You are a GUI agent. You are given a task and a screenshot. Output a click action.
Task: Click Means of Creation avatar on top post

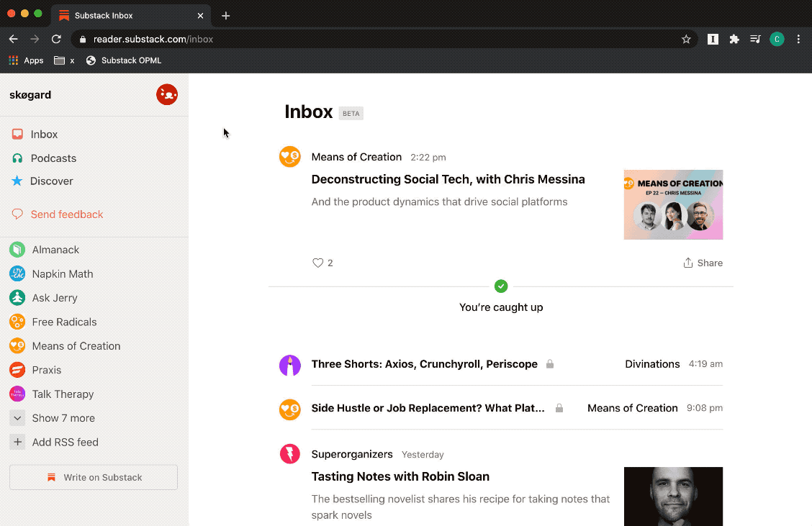[289, 157]
